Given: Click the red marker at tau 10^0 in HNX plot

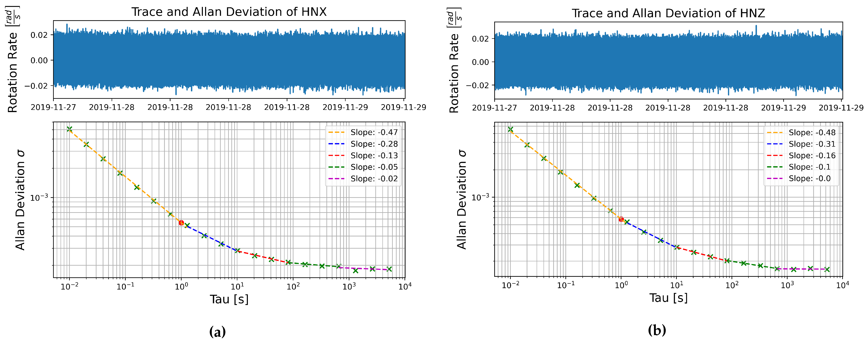Looking at the screenshot, I should 181,223.
